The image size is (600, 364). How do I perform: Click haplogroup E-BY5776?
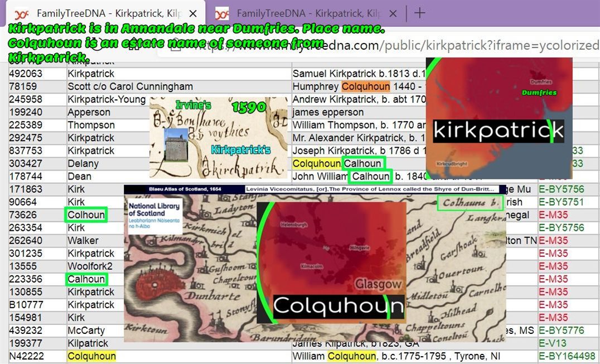[562, 331]
